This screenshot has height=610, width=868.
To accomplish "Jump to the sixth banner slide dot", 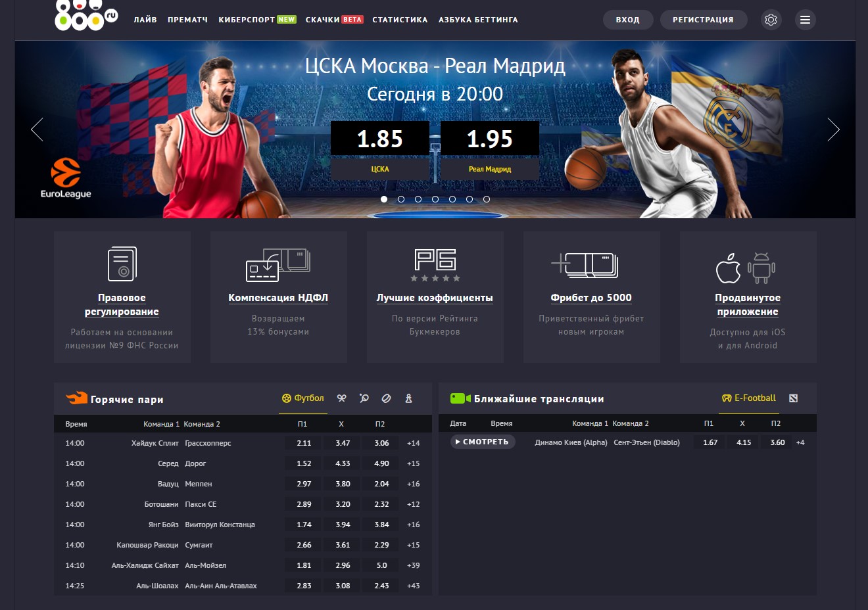I will pyautogui.click(x=470, y=199).
